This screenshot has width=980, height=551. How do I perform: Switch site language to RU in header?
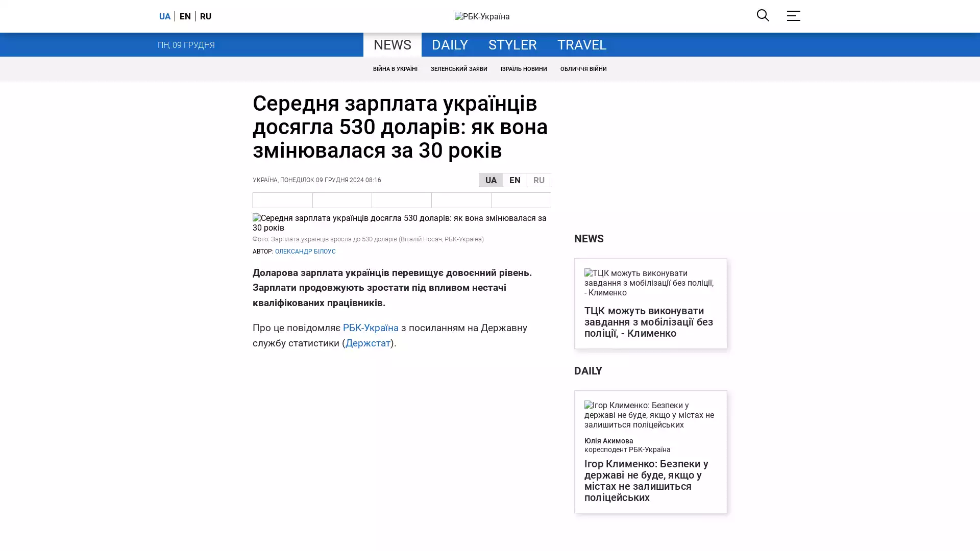point(206,16)
